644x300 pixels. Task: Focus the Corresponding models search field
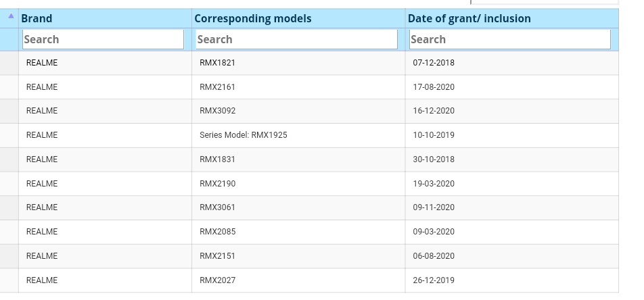[x=296, y=39]
